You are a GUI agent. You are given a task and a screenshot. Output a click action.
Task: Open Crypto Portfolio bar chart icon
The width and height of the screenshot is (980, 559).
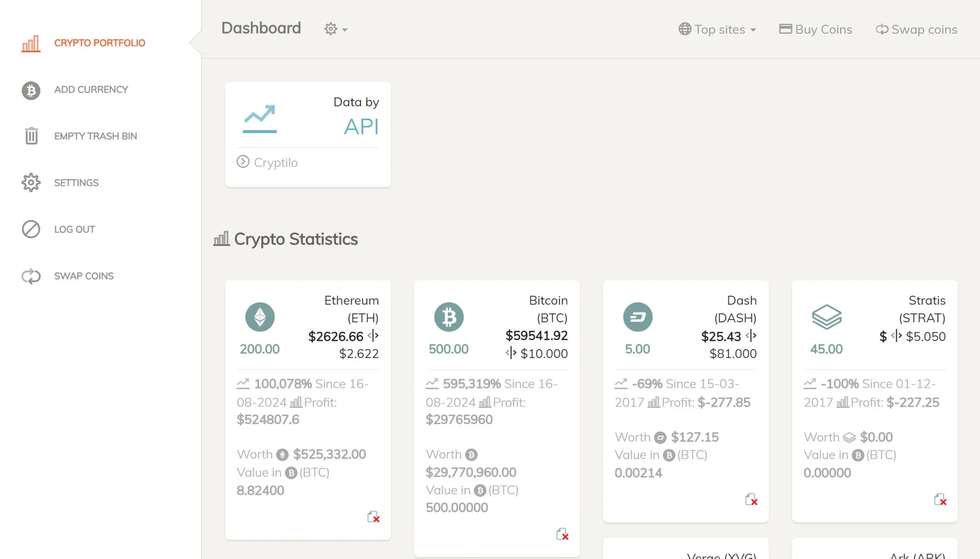31,44
